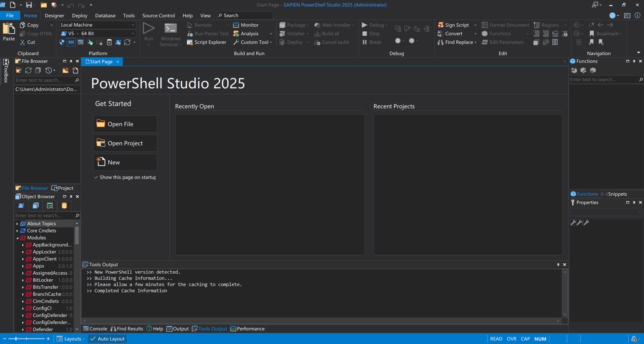Click the Cut scissors icon
This screenshot has width=644, height=344.
coord(22,42)
